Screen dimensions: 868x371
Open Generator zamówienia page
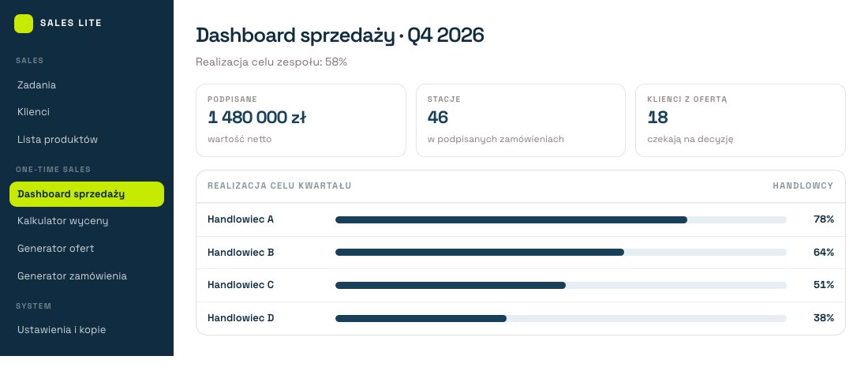pyautogui.click(x=72, y=276)
